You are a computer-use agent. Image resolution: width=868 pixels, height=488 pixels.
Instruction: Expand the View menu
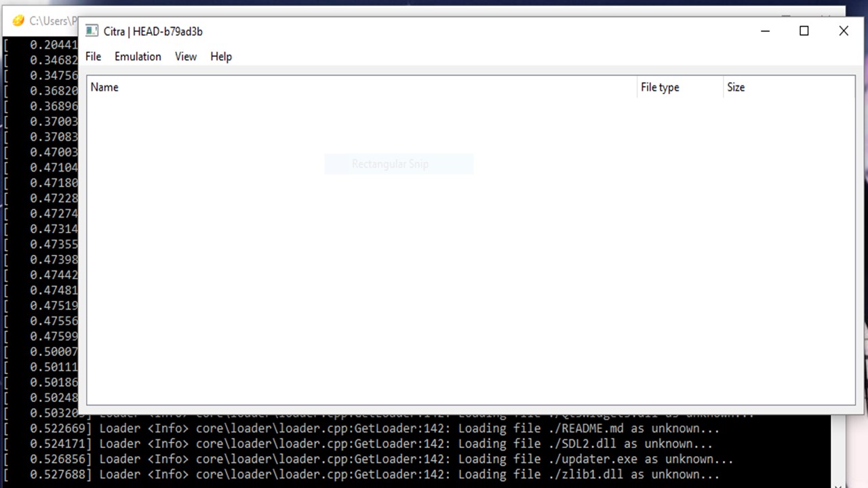pyautogui.click(x=185, y=56)
